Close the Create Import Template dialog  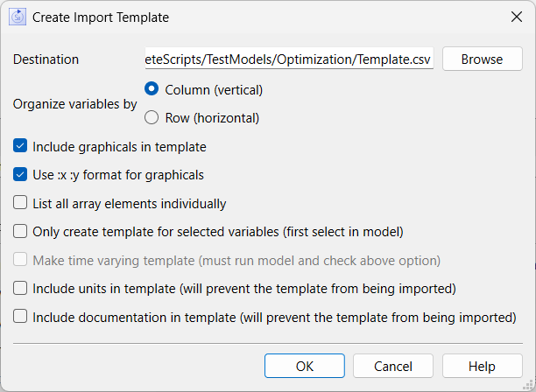click(x=517, y=17)
